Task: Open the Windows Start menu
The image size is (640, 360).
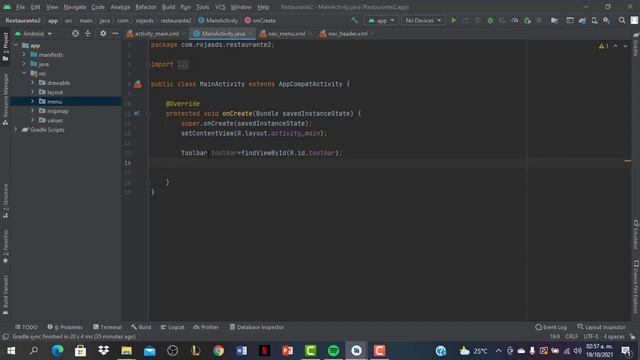Action: [x=11, y=350]
